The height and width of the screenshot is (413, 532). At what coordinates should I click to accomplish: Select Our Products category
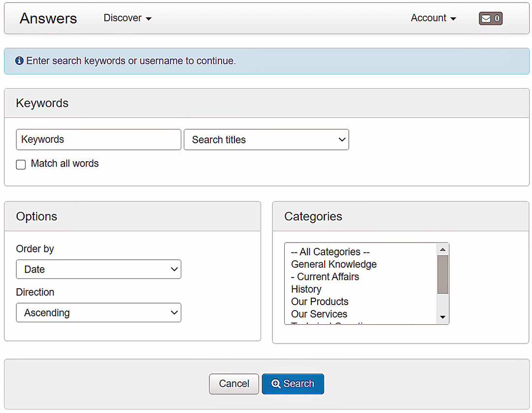tap(320, 302)
